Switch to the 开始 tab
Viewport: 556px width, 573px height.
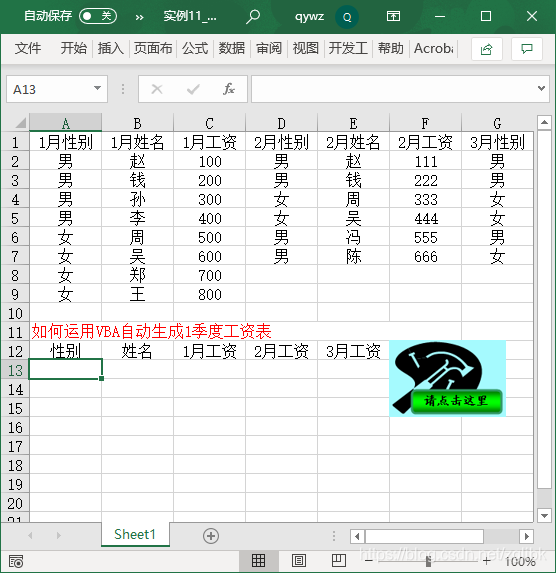tap(73, 48)
